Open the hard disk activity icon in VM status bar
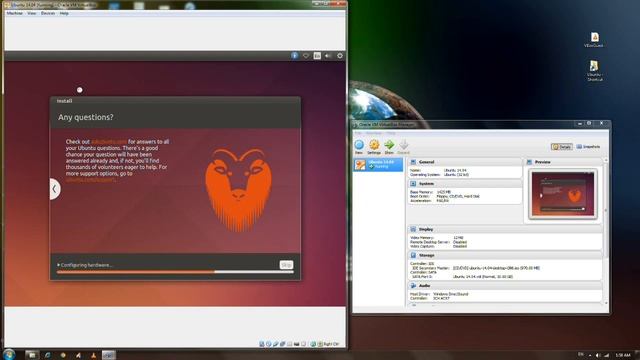The image size is (640, 360). pyautogui.click(x=262, y=344)
